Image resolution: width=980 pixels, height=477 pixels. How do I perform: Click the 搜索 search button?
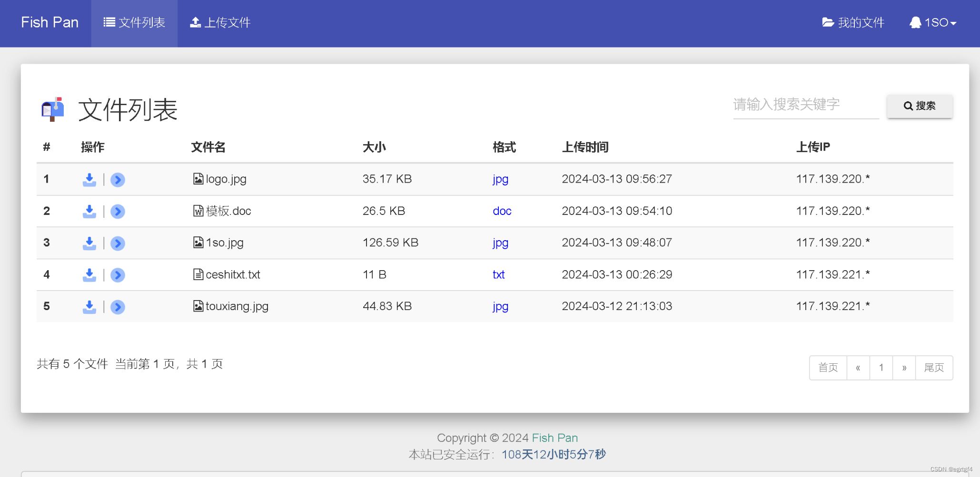click(920, 106)
